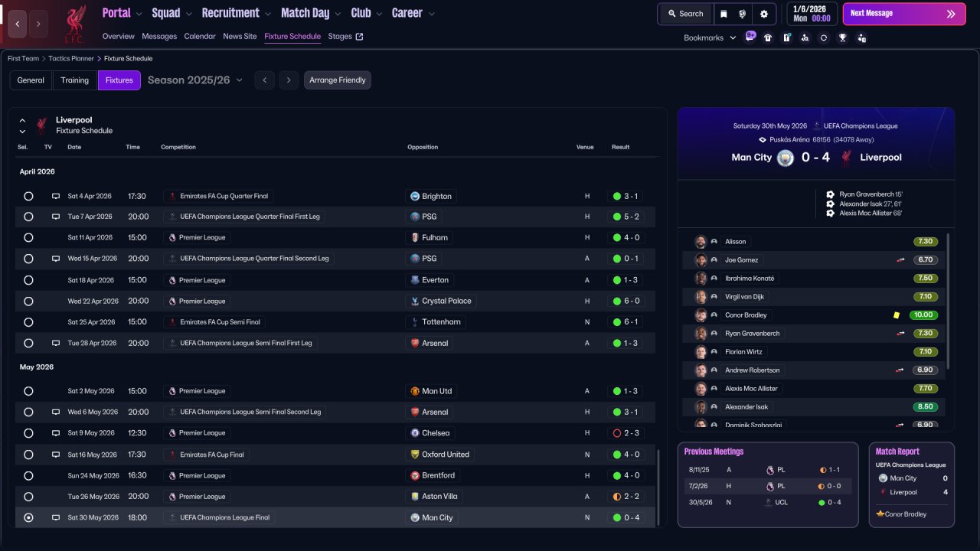Click the green 10.00 rating for Conor Bradley
This screenshot has height=551, width=980.
coord(925,315)
